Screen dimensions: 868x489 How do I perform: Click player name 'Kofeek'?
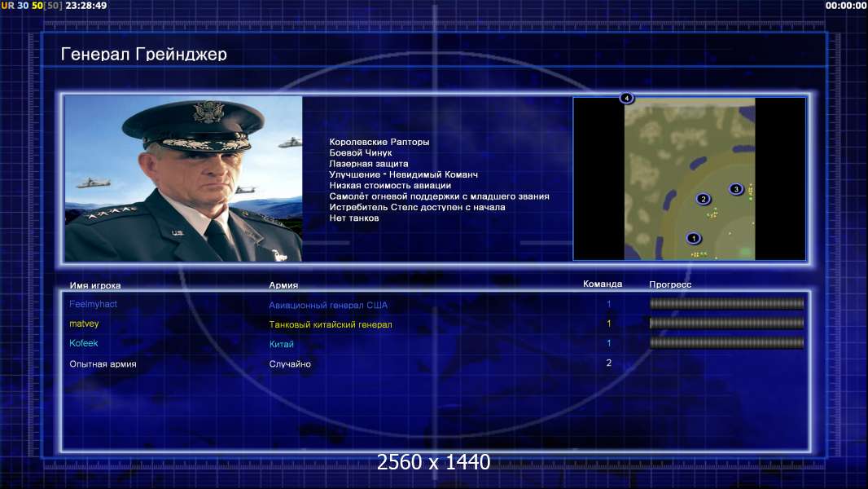point(84,343)
